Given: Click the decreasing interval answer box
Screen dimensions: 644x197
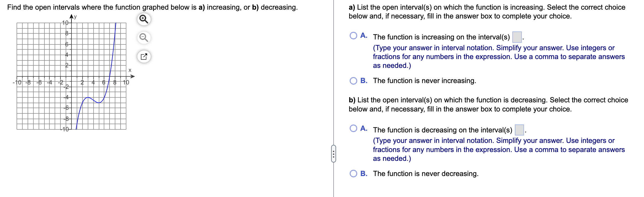Looking at the screenshot, I should pyautogui.click(x=520, y=129).
